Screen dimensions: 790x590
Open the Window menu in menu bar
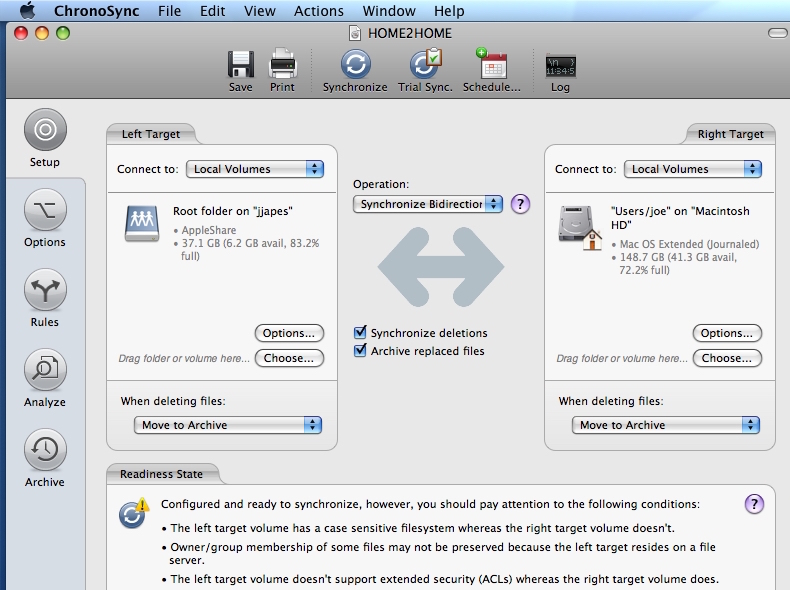388,11
